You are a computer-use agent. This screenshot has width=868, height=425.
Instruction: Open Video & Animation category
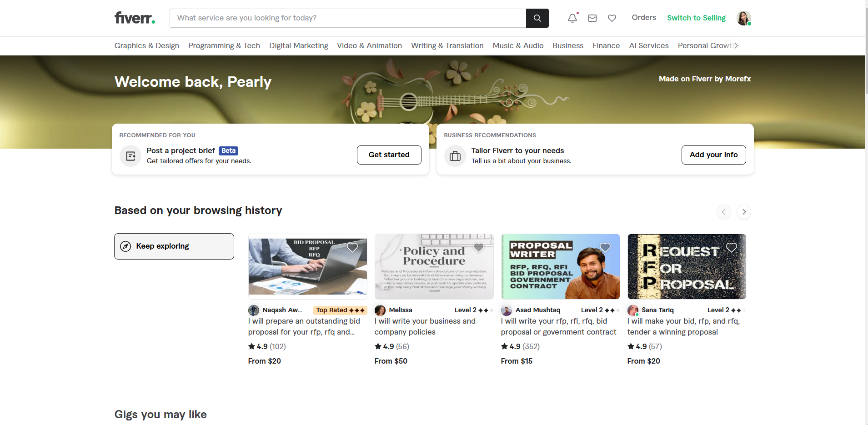pyautogui.click(x=369, y=45)
